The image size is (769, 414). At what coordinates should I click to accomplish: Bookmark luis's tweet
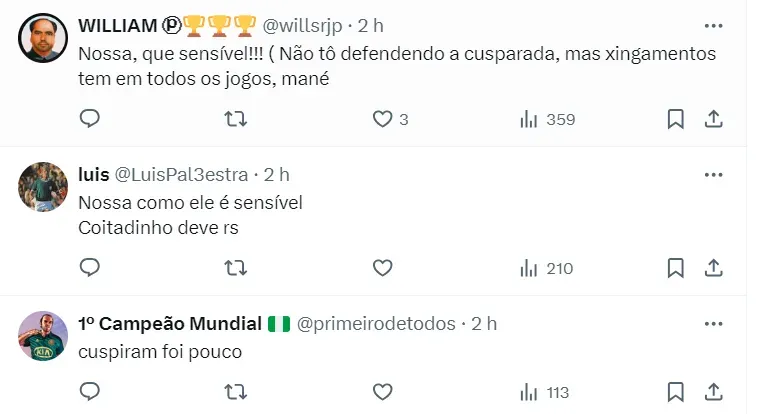675,267
